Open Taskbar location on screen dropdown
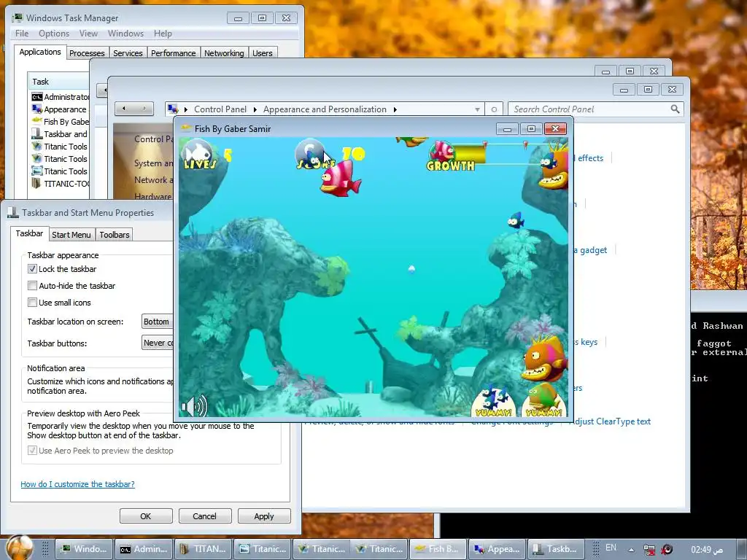747x560 pixels. pos(158,322)
